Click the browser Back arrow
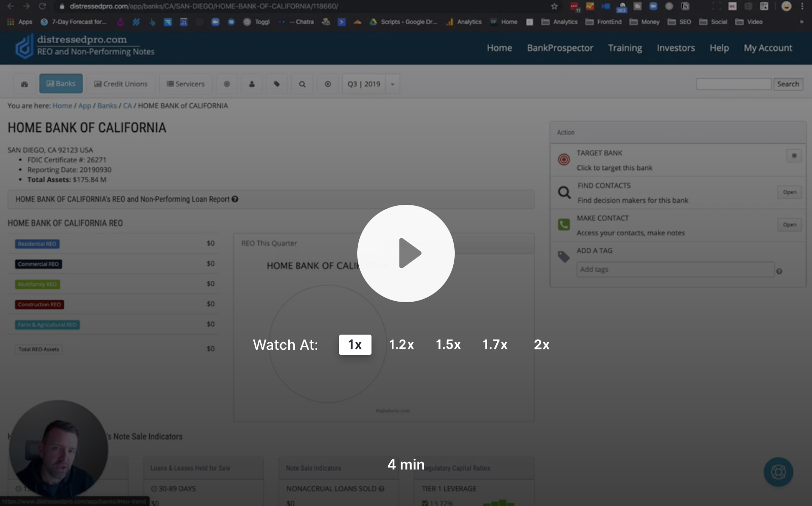The image size is (812, 506). click(11, 6)
